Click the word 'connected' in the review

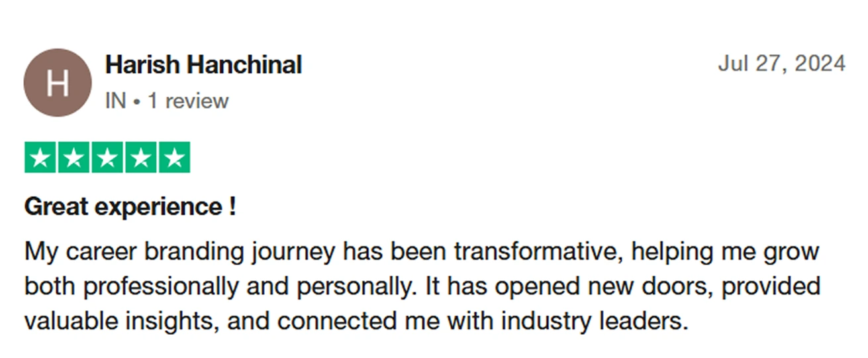(x=335, y=322)
